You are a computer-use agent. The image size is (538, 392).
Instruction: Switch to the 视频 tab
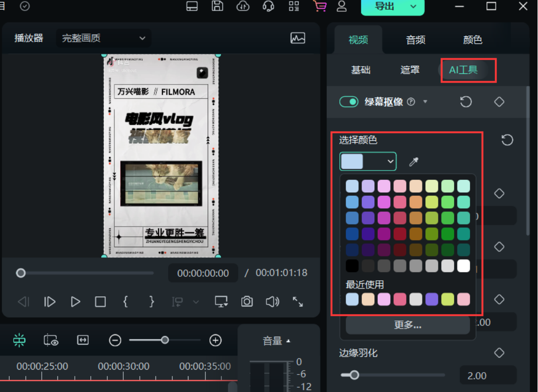point(358,40)
